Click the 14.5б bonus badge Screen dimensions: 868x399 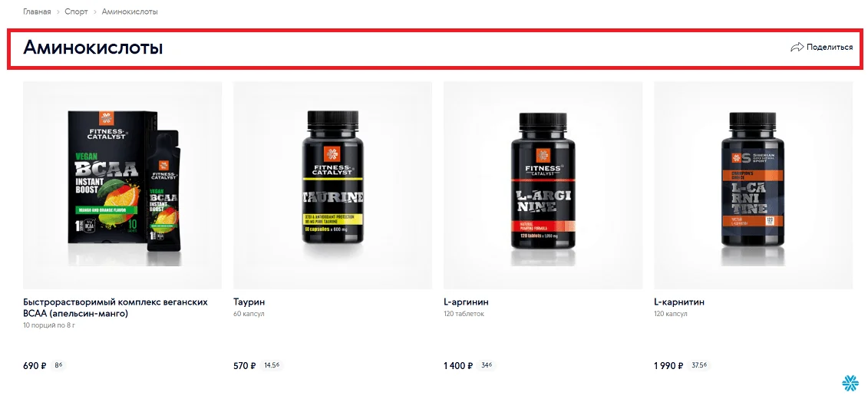coord(271,365)
